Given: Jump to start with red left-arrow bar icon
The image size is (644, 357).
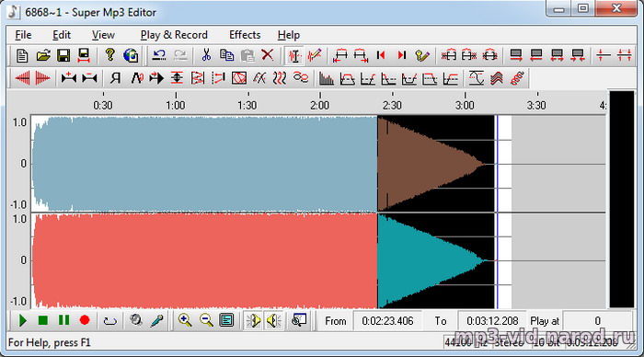Looking at the screenshot, I should tap(381, 55).
